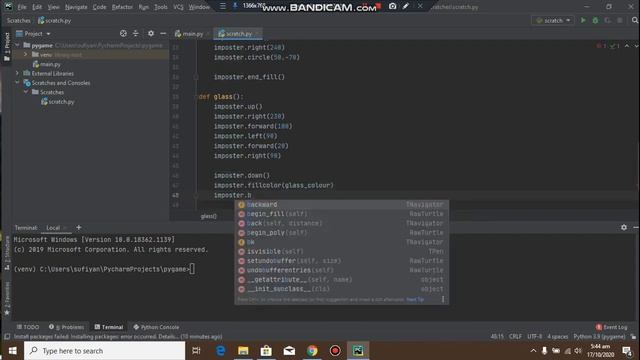Viewport: 640px width, 360px height.
Task: Choose back(self, distance) completion suggestion
Action: click(x=341, y=223)
